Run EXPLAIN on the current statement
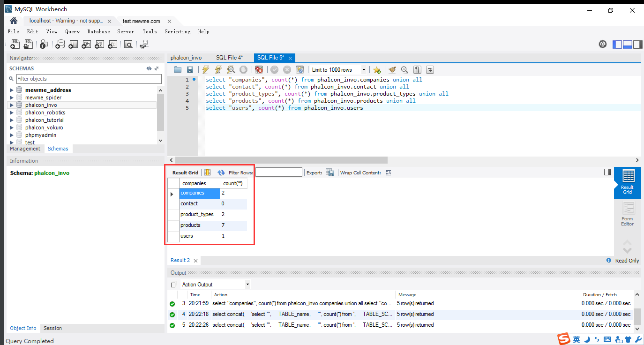This screenshot has height=345, width=644. pyautogui.click(x=231, y=70)
